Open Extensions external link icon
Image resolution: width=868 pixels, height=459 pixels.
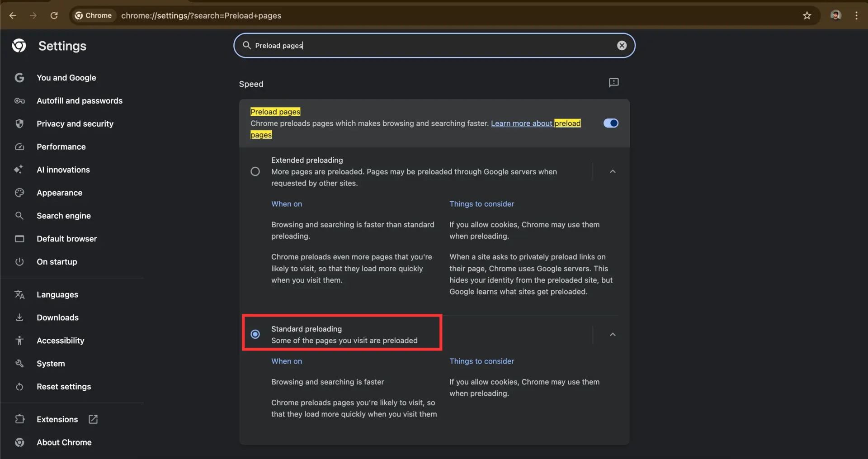[93, 419]
